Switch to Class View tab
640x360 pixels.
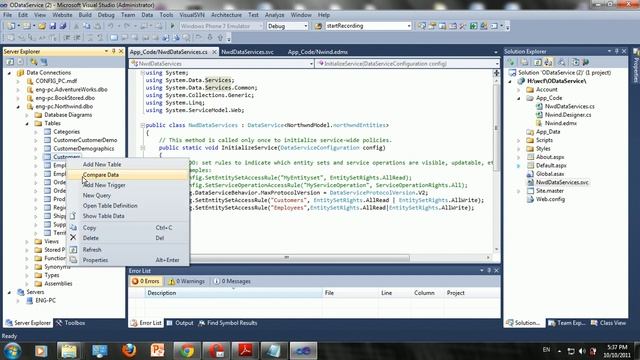coord(608,323)
